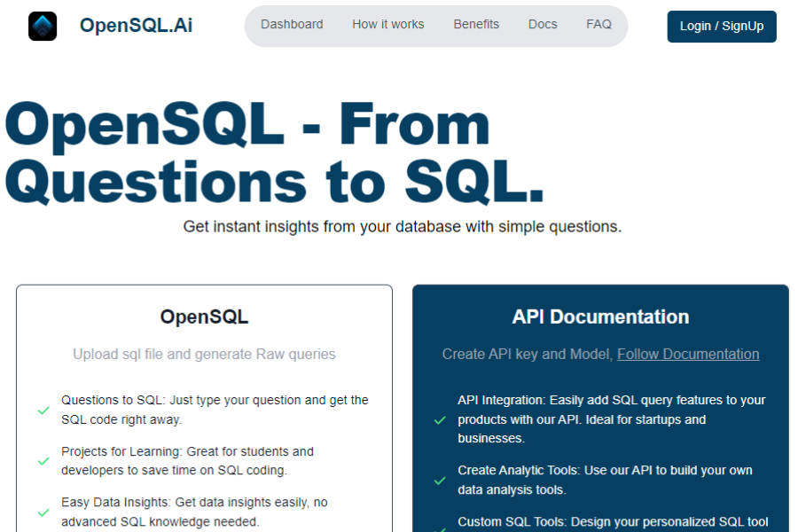798x532 pixels.
Task: Select Benefits in the navigation bar
Action: point(476,24)
